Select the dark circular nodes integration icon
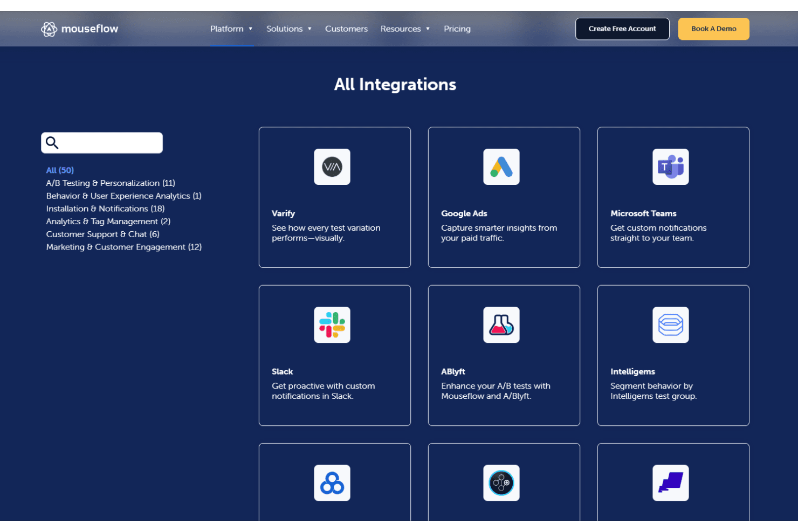The height and width of the screenshot is (532, 798). click(501, 483)
